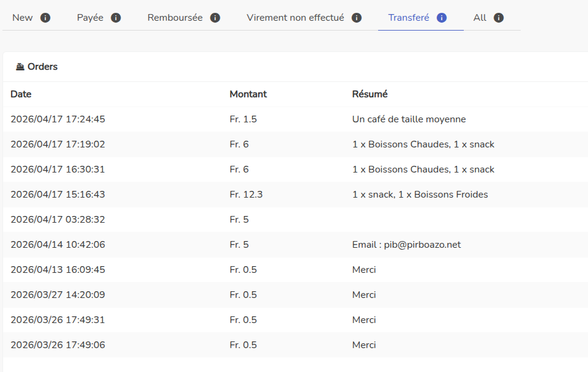Click info icon next to New tab
The height and width of the screenshot is (372, 588).
tap(45, 18)
